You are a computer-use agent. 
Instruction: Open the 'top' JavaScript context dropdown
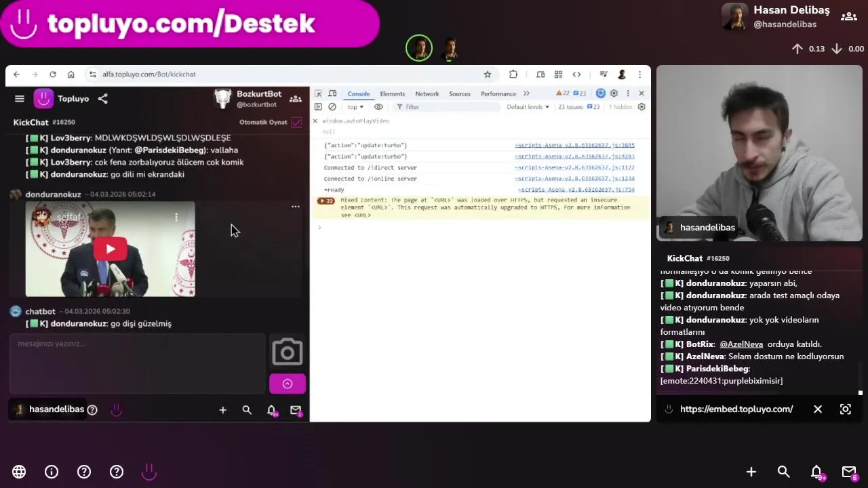coord(355,107)
